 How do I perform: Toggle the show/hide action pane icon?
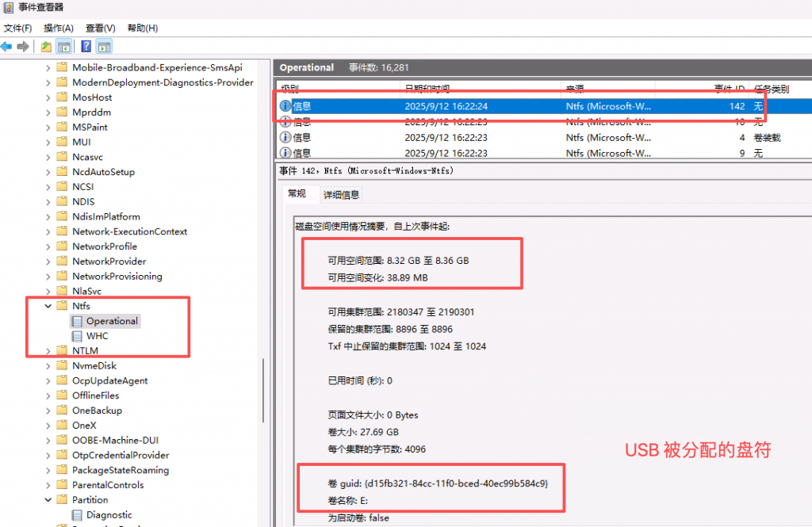click(x=104, y=47)
